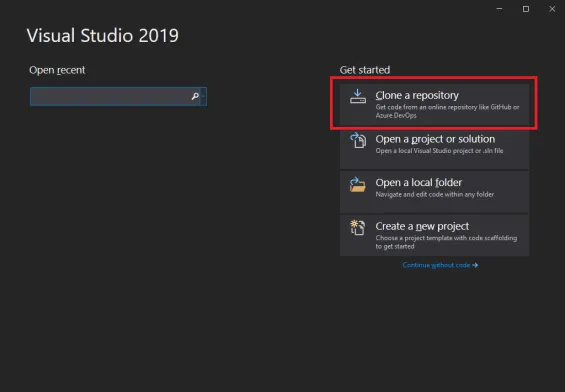The width and height of the screenshot is (565, 392).
Task: Click the 'Get code from an online repository' description
Action: (447, 111)
